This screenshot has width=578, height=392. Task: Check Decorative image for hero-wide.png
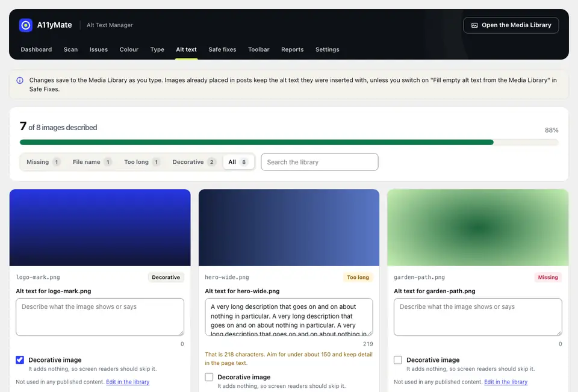pyautogui.click(x=209, y=377)
